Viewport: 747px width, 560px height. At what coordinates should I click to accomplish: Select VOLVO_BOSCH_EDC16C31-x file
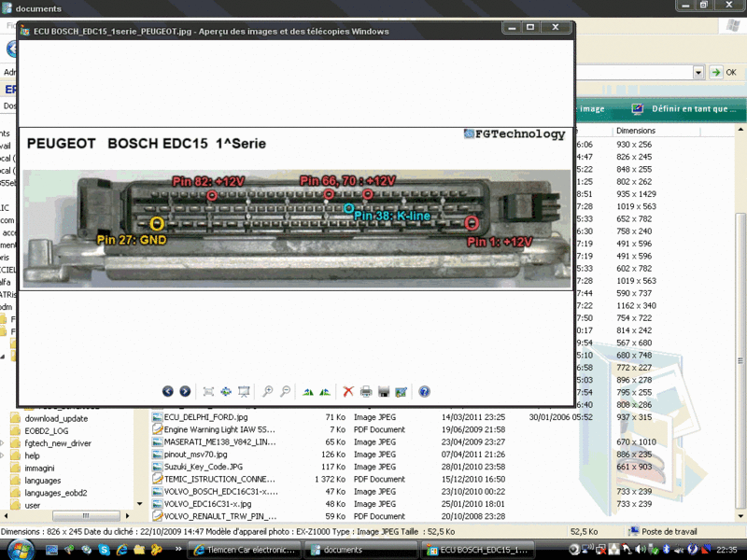pos(221,492)
